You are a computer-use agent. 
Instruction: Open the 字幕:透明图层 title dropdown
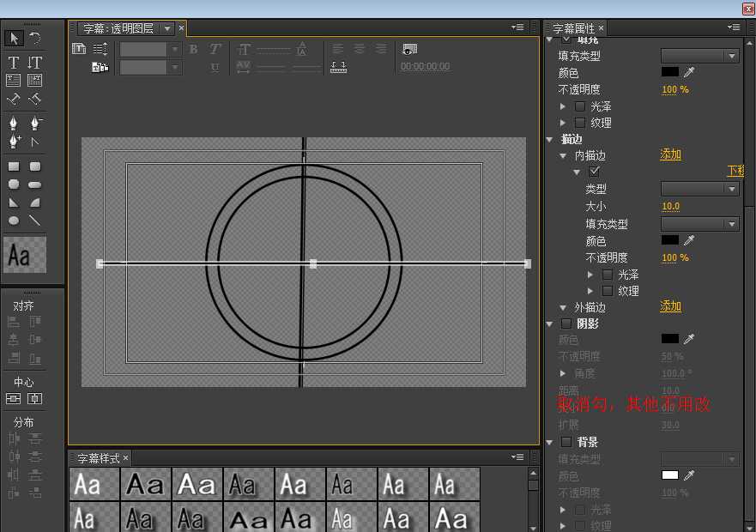pyautogui.click(x=166, y=28)
